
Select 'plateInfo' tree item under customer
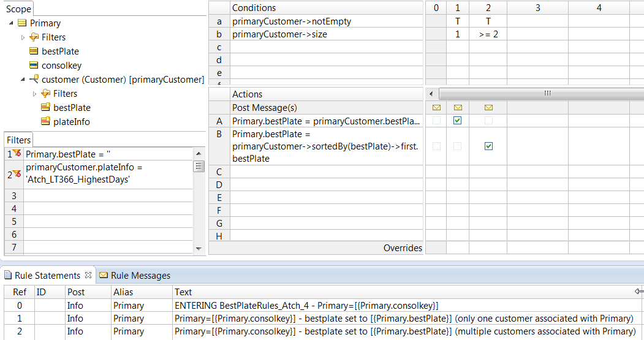pyautogui.click(x=72, y=121)
